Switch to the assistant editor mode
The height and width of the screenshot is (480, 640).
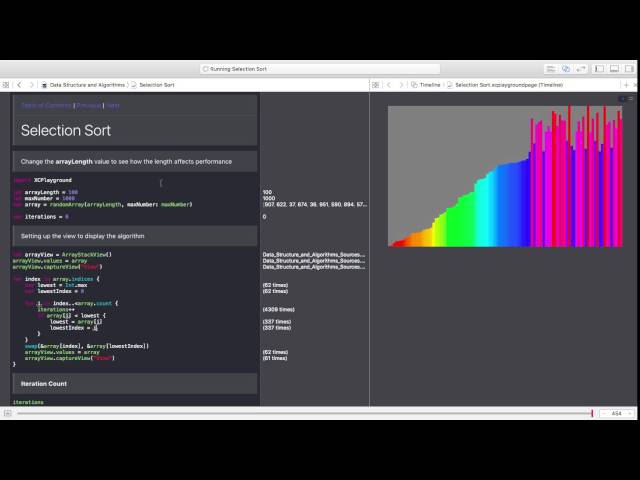click(x=566, y=69)
